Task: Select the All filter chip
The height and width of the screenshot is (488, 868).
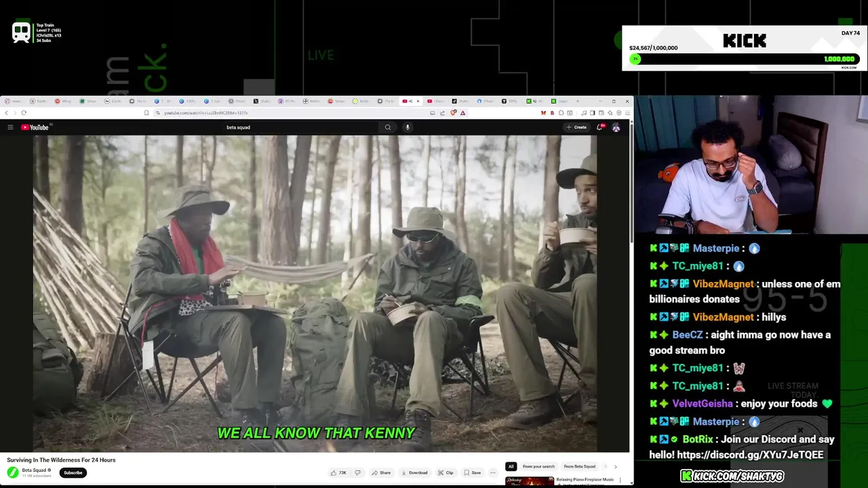Action: pos(511,466)
